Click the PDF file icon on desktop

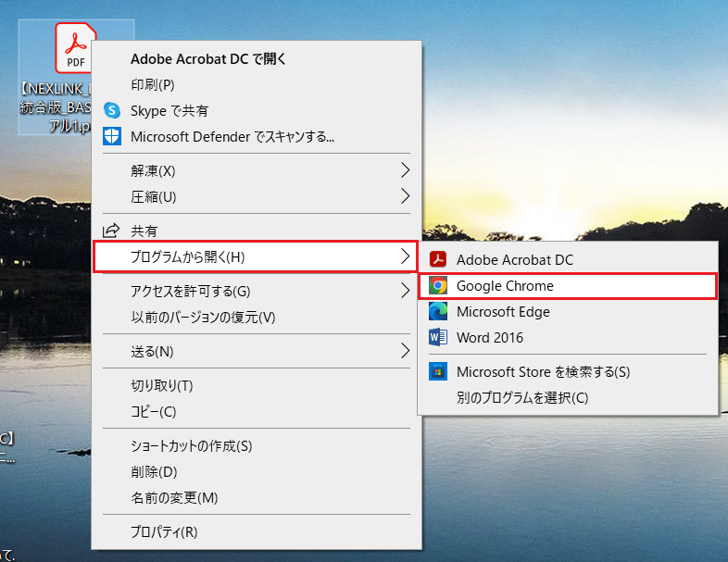pos(75,47)
